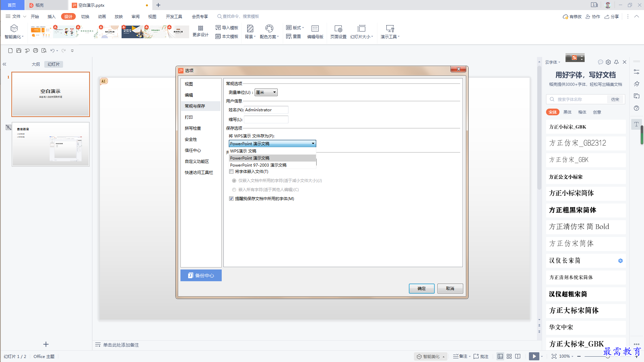Click the new document icon in quick toolbar
Viewport: 644px width, 362px height.
coord(10,51)
